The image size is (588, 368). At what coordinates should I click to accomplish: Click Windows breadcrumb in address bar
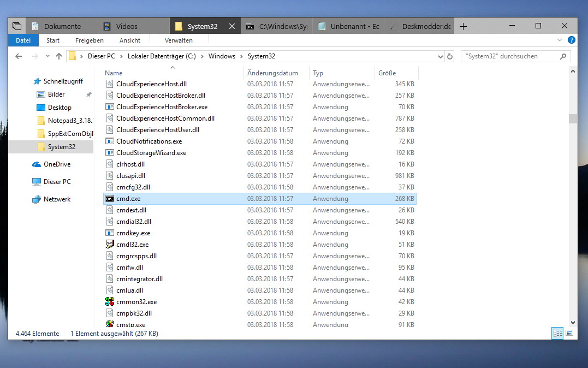(222, 56)
